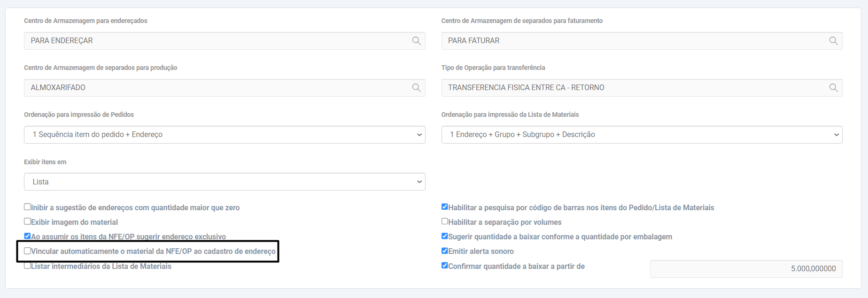Uncheck Confirmar quantidade a baixar a partir de
The height and width of the screenshot is (298, 868).
pos(445,266)
